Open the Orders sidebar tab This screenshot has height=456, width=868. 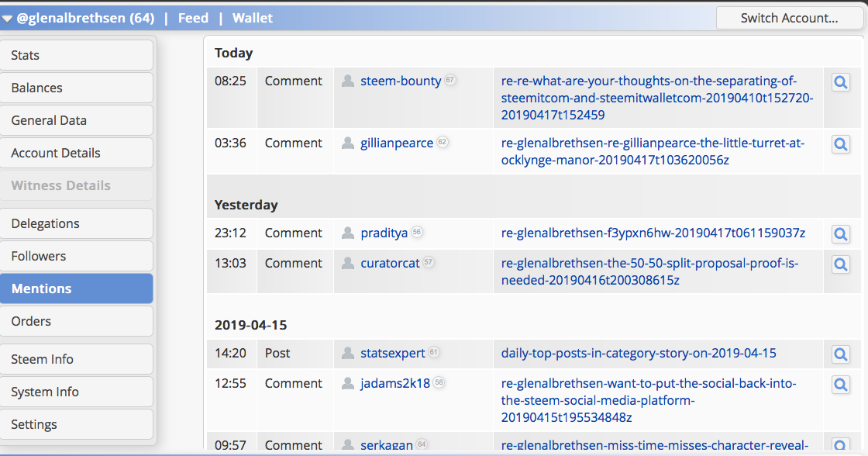(x=77, y=321)
